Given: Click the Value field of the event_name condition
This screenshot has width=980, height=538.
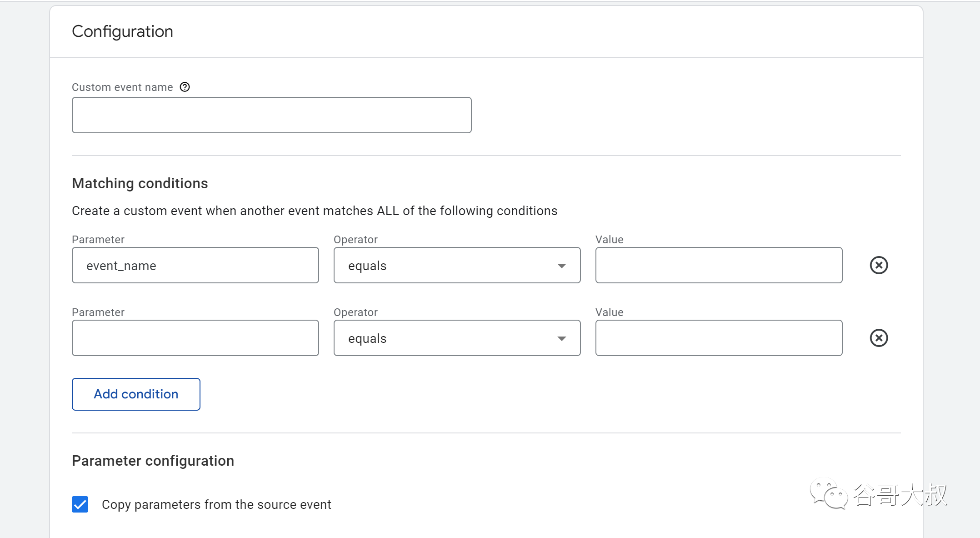Looking at the screenshot, I should 719,265.
